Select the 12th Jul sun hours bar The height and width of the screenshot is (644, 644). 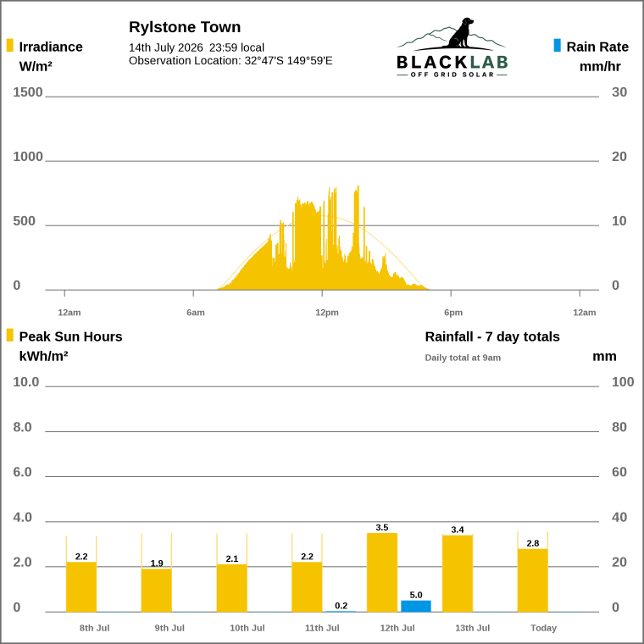click(x=382, y=572)
